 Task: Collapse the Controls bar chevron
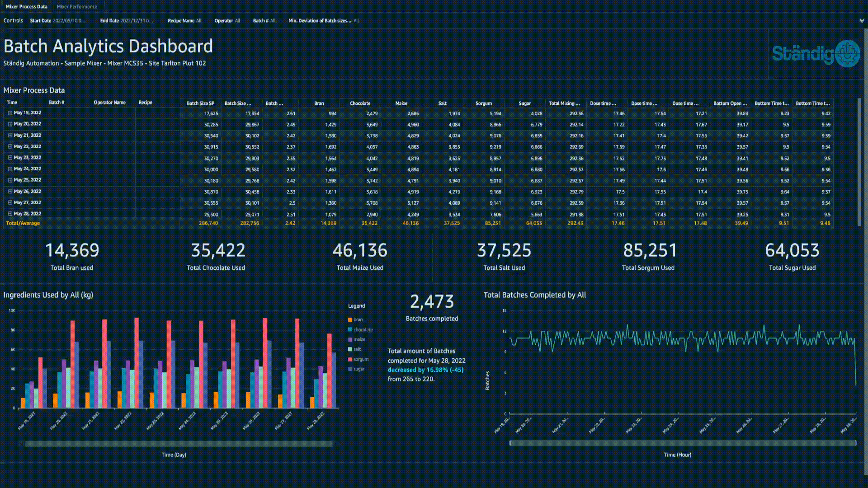(862, 21)
